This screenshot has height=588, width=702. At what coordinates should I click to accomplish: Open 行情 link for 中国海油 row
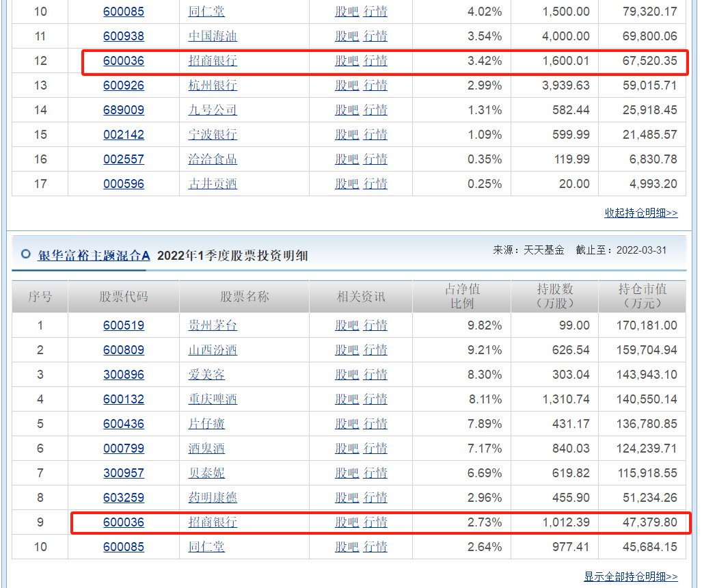pos(375,36)
